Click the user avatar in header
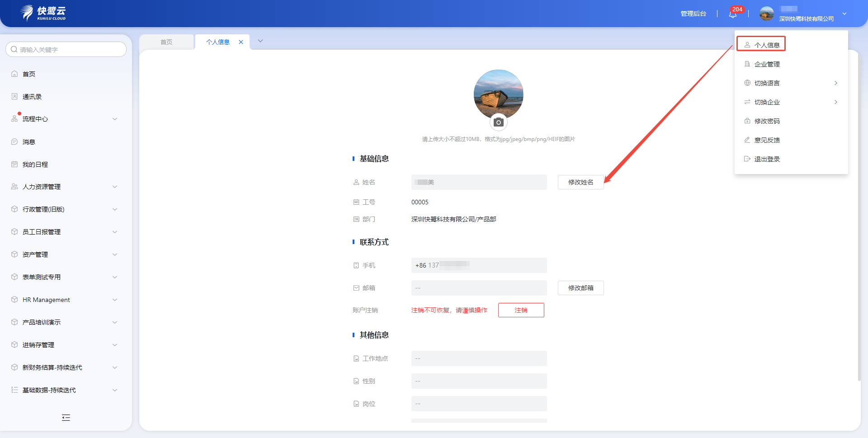Image resolution: width=868 pixels, height=438 pixels. pyautogui.click(x=766, y=14)
